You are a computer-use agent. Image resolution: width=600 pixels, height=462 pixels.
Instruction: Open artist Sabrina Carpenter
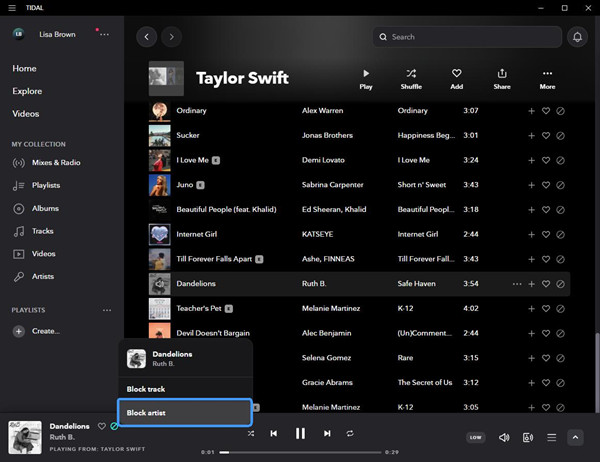(x=333, y=185)
